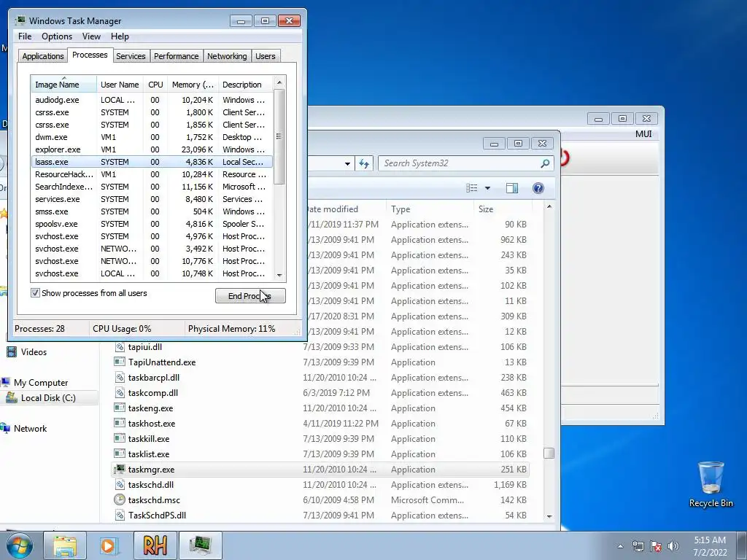The height and width of the screenshot is (560, 747).
Task: Click the change view icon in Explorer
Action: 472,188
